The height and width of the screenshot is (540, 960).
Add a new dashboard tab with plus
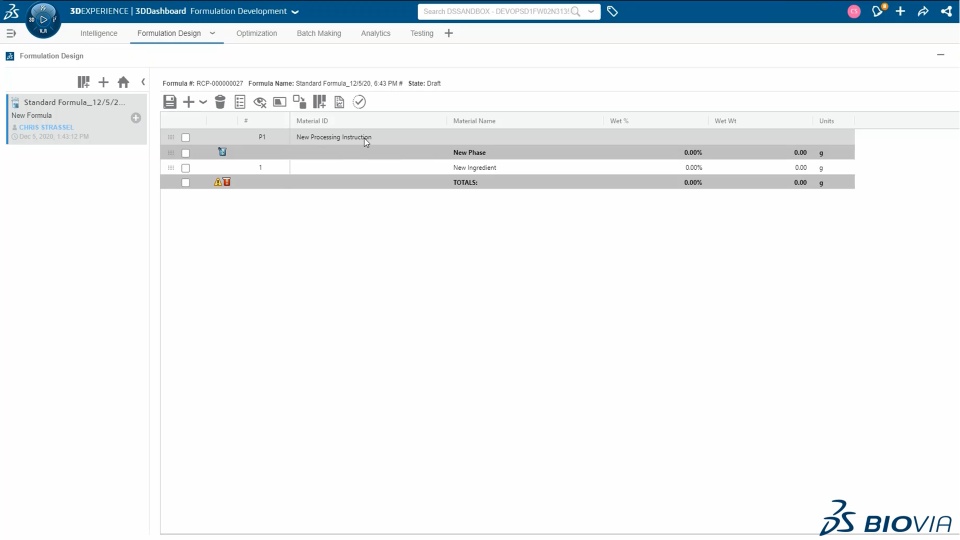click(449, 33)
